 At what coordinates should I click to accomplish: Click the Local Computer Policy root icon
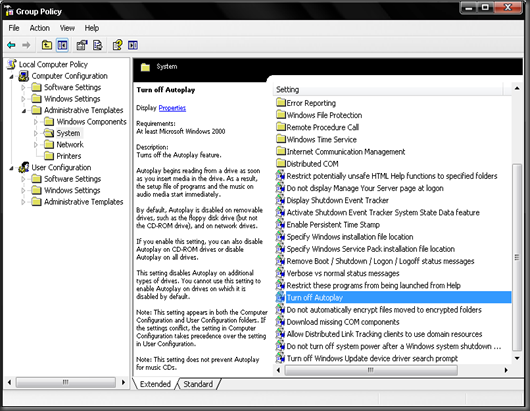point(12,64)
